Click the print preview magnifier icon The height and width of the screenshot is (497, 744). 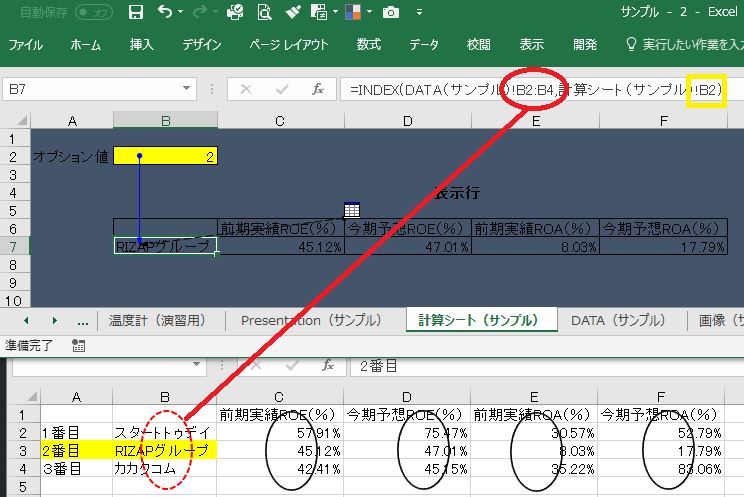tap(263, 13)
